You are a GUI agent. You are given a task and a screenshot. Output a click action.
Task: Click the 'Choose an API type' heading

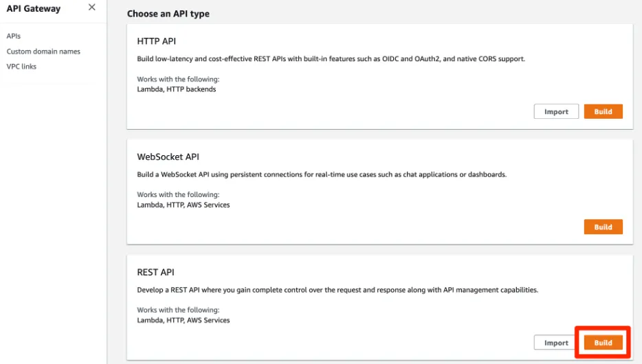pos(168,14)
